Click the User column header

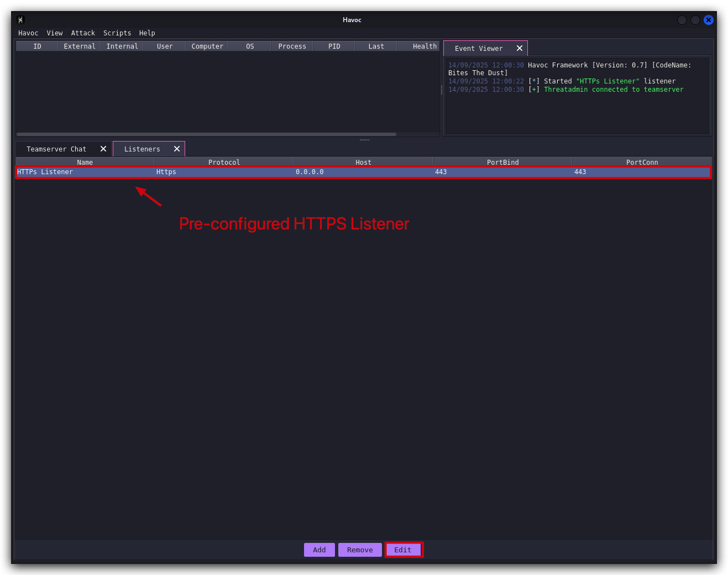[x=165, y=46]
